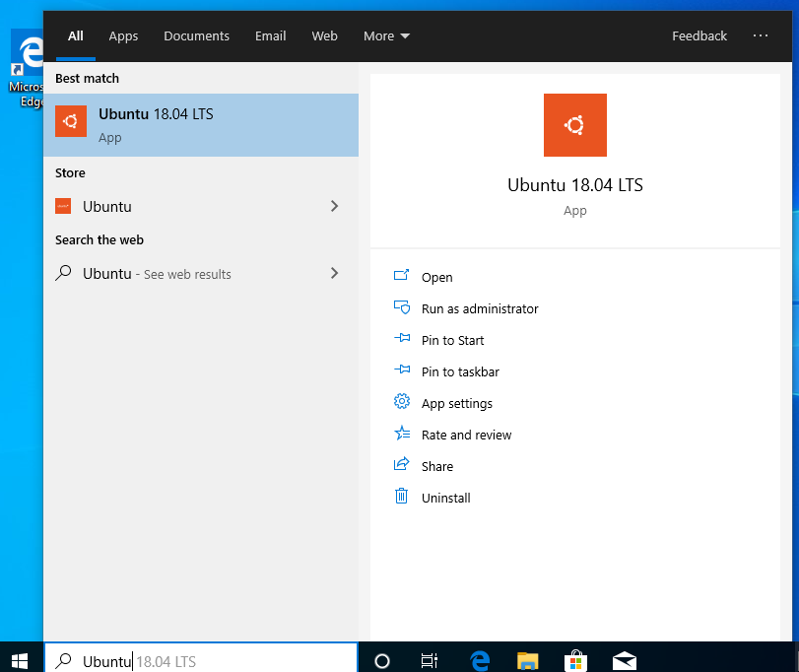799x672 pixels.
Task: Click the Share arrow icon
Action: [401, 465]
